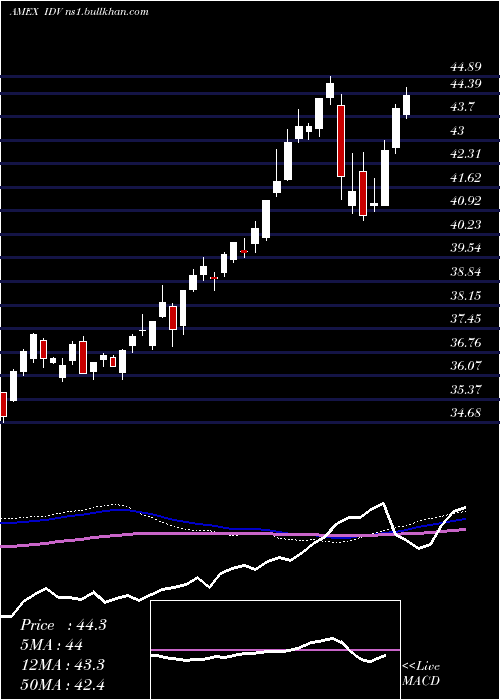Viewport: 500px width, 700px height.
Task: Select the 38.15 price axis label
Action: (x=466, y=296)
